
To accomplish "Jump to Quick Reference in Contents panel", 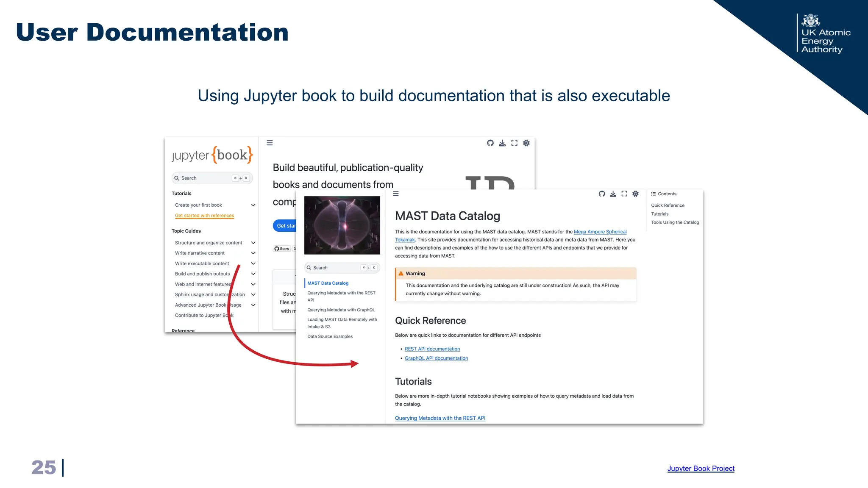I will pyautogui.click(x=668, y=205).
